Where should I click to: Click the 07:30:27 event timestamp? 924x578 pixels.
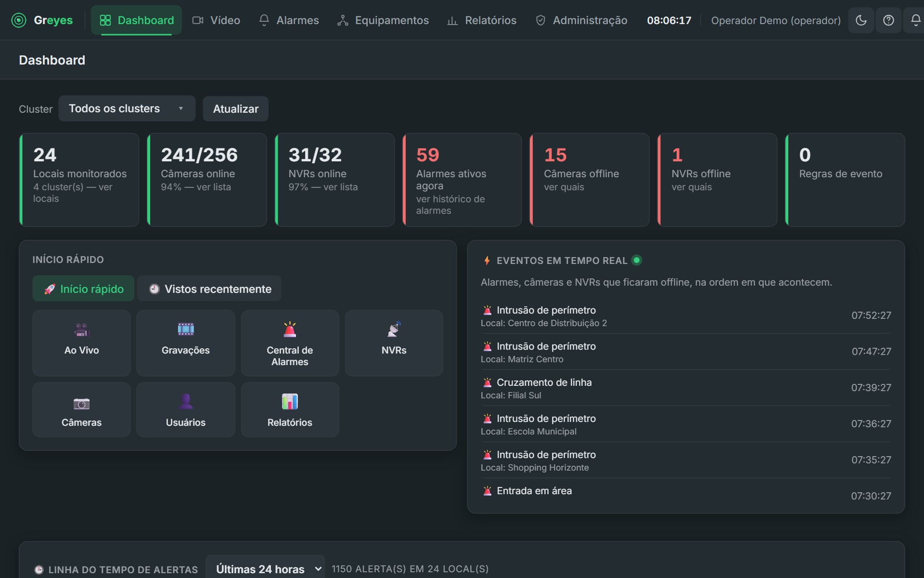tap(871, 496)
